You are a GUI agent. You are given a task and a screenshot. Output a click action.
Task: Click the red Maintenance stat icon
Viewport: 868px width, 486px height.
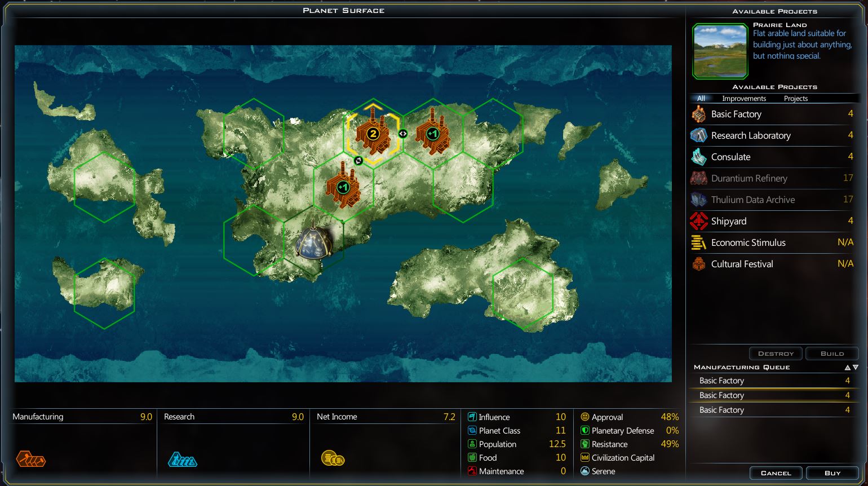[472, 471]
